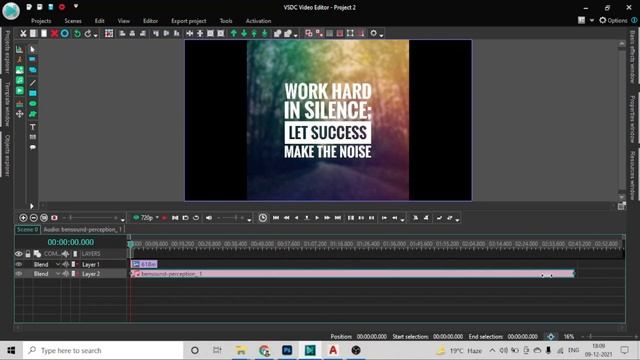
Task: Click the Options button
Action: pyautogui.click(x=613, y=20)
